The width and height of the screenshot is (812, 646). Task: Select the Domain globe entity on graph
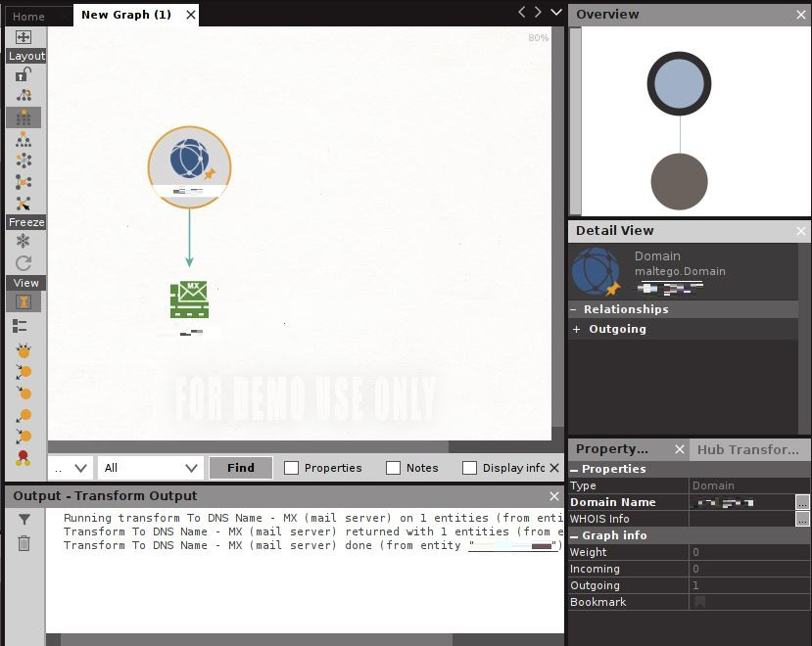[190, 167]
